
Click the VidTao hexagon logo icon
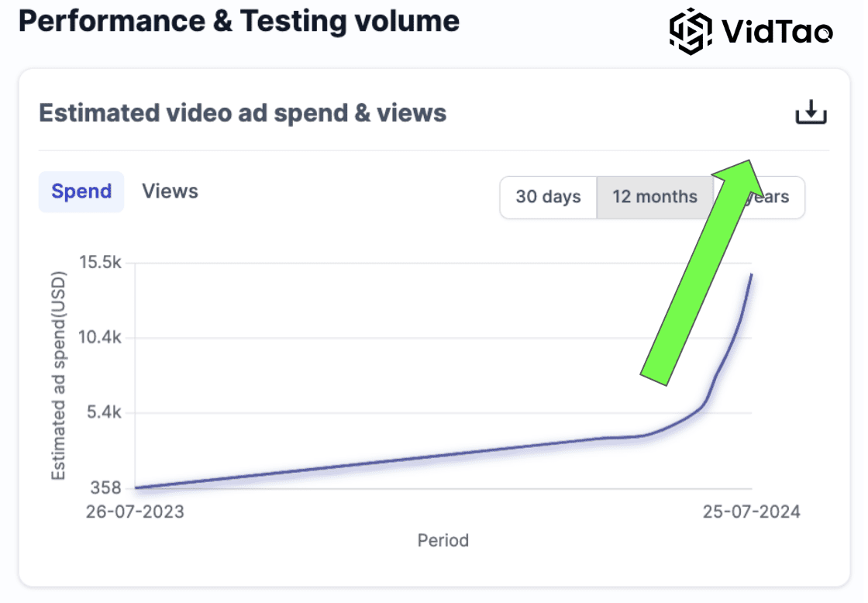[691, 31]
